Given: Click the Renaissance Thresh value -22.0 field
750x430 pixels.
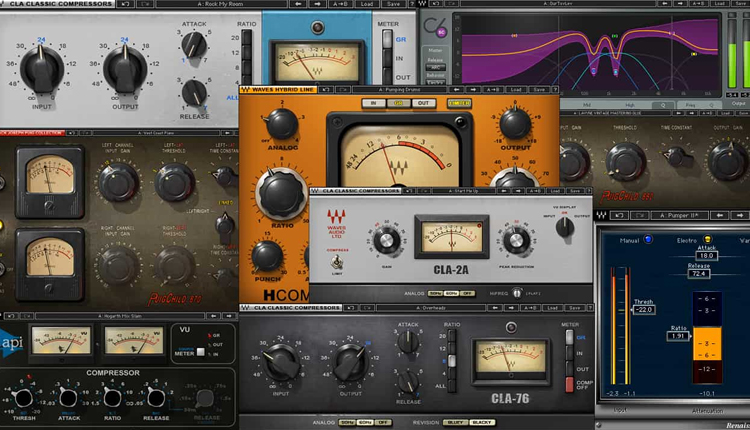Looking at the screenshot, I should 644,309.
